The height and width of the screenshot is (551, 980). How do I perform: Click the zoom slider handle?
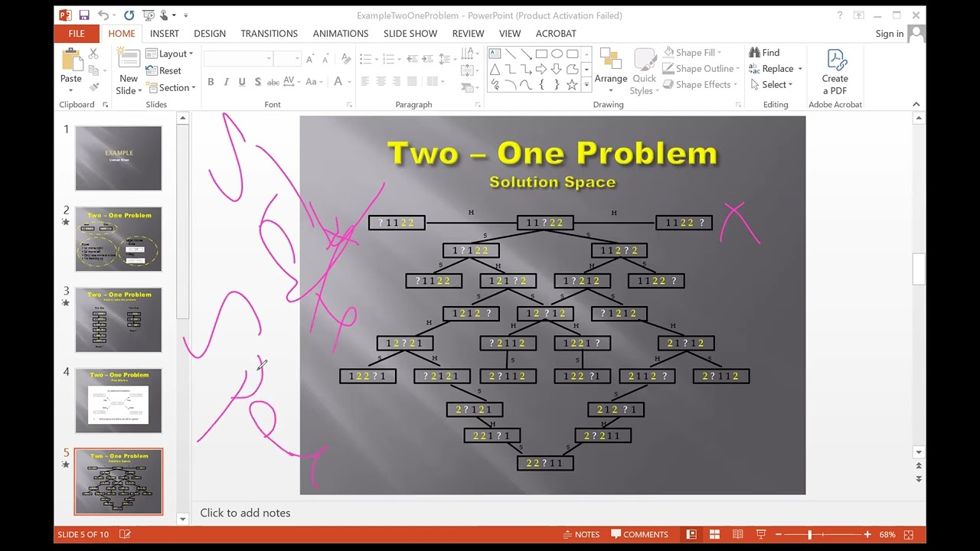coord(810,534)
